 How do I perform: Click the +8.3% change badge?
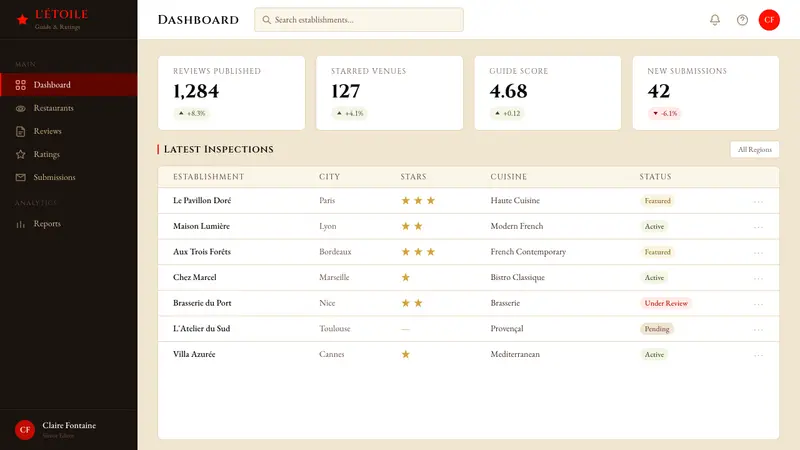coord(192,113)
